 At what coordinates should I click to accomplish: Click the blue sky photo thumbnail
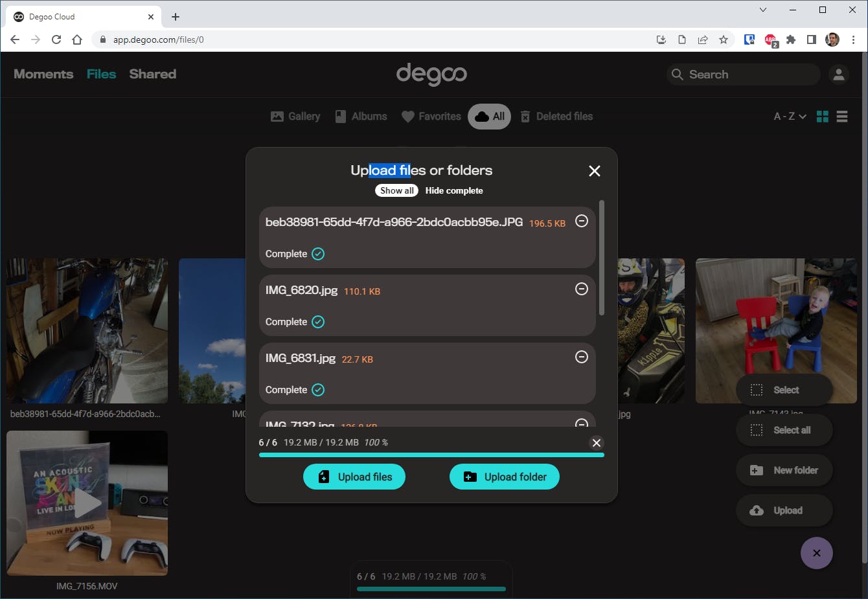212,331
